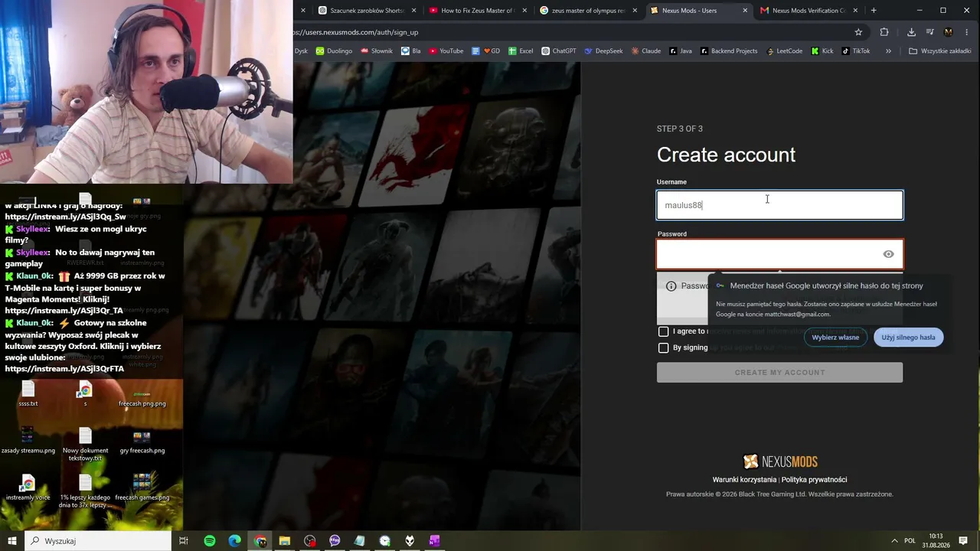Click the Create My Account button
The image size is (980, 551).
pos(779,373)
